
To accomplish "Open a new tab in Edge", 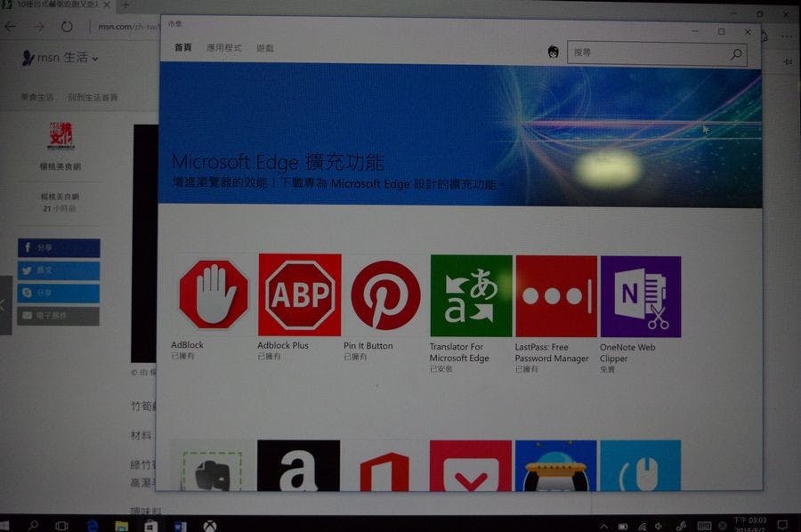I will pyautogui.click(x=125, y=5).
